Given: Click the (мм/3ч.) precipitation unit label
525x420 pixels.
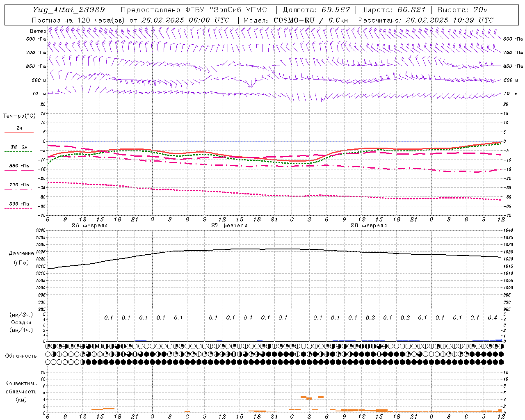Looking at the screenshot, I should click(21, 315).
